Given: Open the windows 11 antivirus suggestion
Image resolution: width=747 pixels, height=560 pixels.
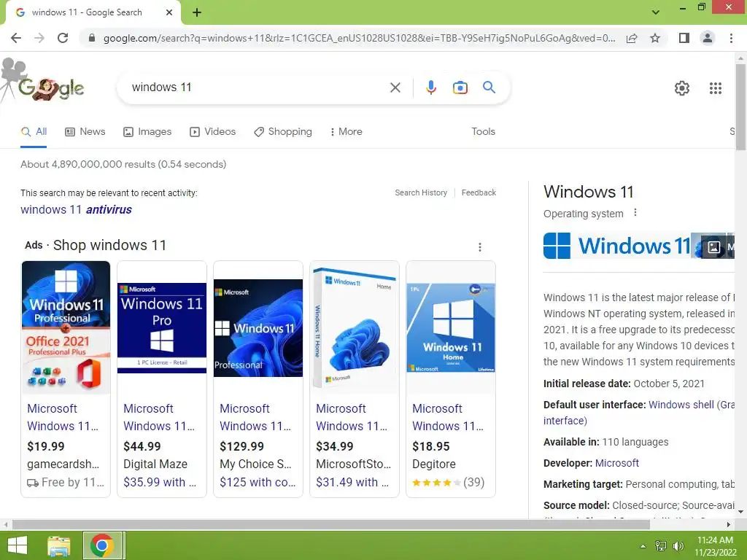Looking at the screenshot, I should [76, 209].
